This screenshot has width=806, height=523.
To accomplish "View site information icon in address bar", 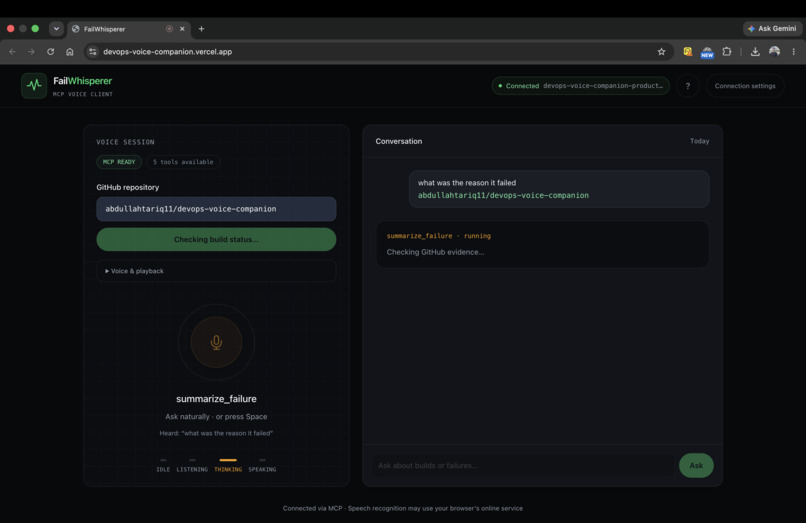I will coord(93,51).
